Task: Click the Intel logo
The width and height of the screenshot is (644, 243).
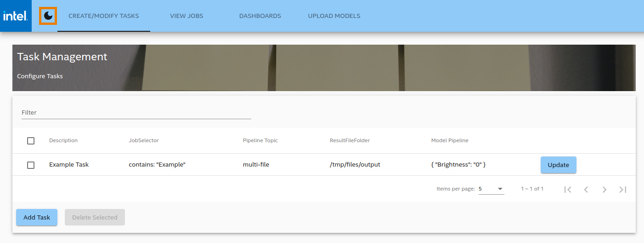Action: 16,16
